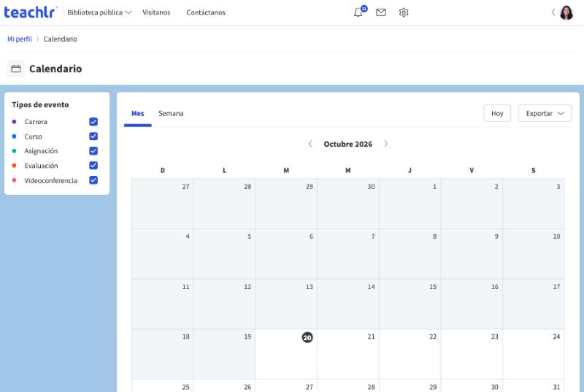Follow the Mi perfil breadcrumb link

tap(20, 39)
